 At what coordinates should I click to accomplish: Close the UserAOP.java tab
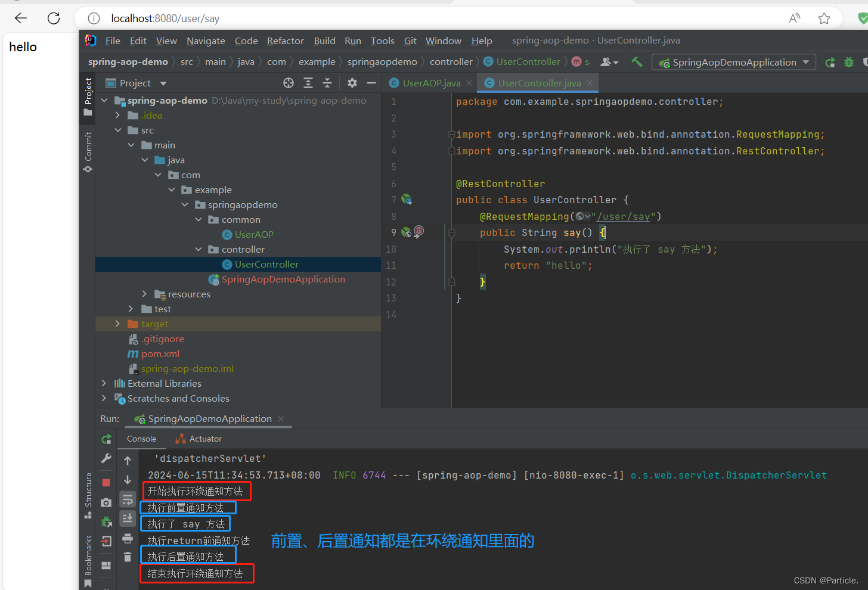[469, 83]
